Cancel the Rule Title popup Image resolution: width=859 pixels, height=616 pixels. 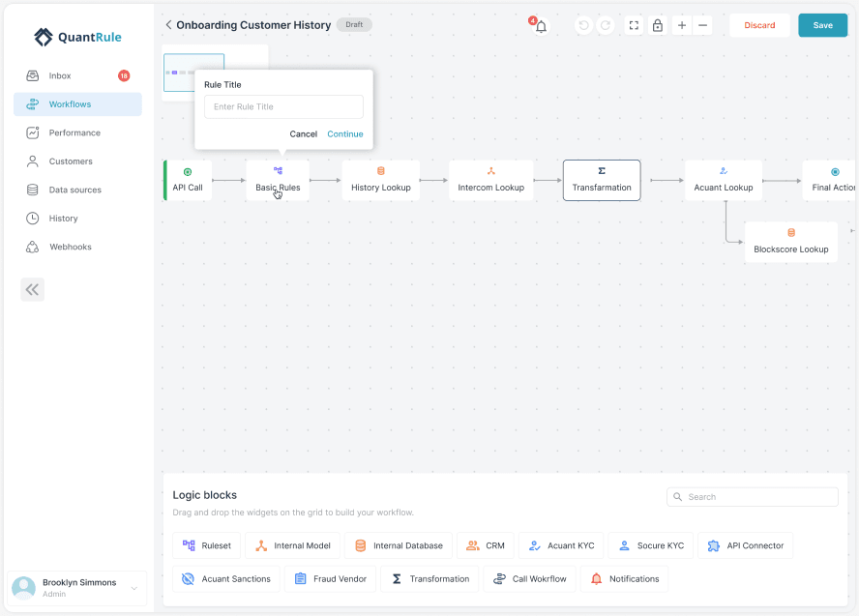(x=304, y=134)
